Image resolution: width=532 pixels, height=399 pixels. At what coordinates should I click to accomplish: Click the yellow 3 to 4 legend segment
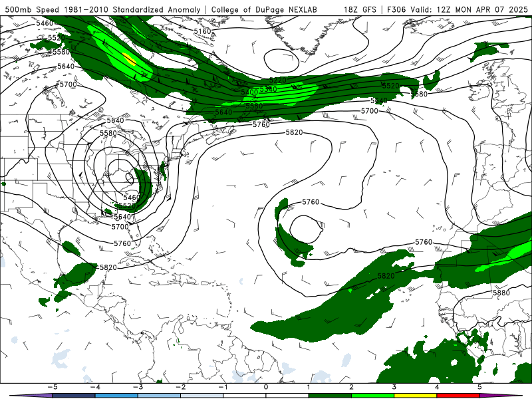[415, 396]
